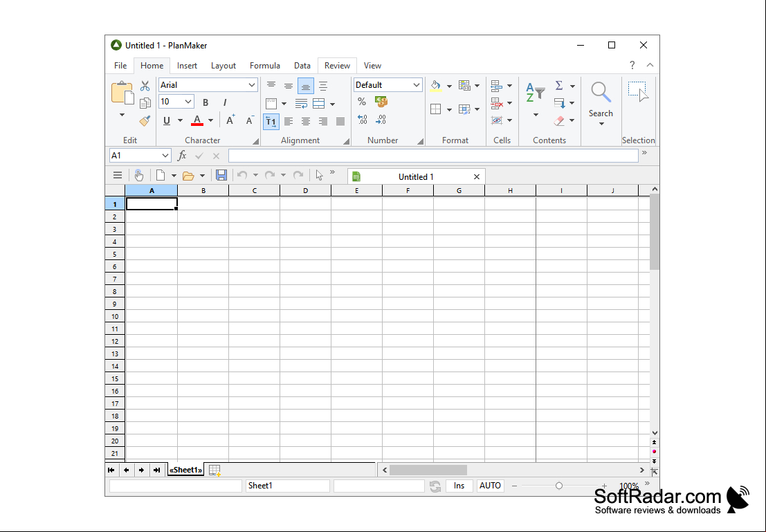
Task: Click the wrap text icon
Action: [302, 104]
